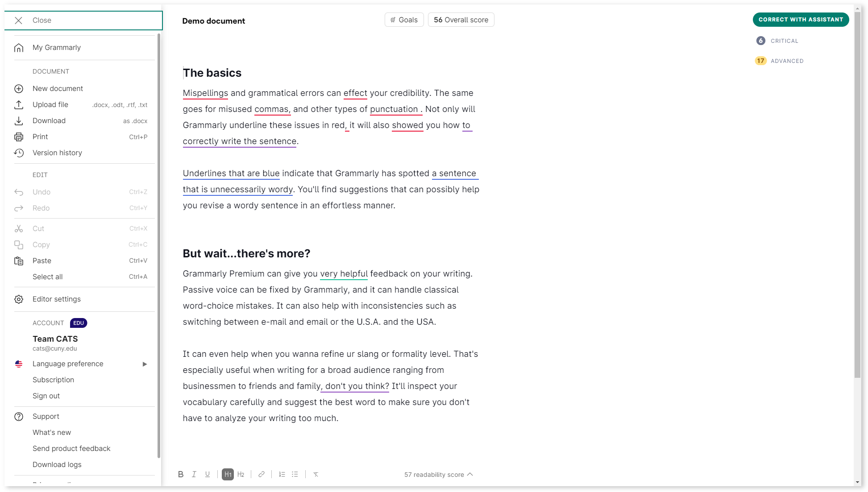Toggle bulleted list
This screenshot has height=492, width=868.
pyautogui.click(x=295, y=474)
